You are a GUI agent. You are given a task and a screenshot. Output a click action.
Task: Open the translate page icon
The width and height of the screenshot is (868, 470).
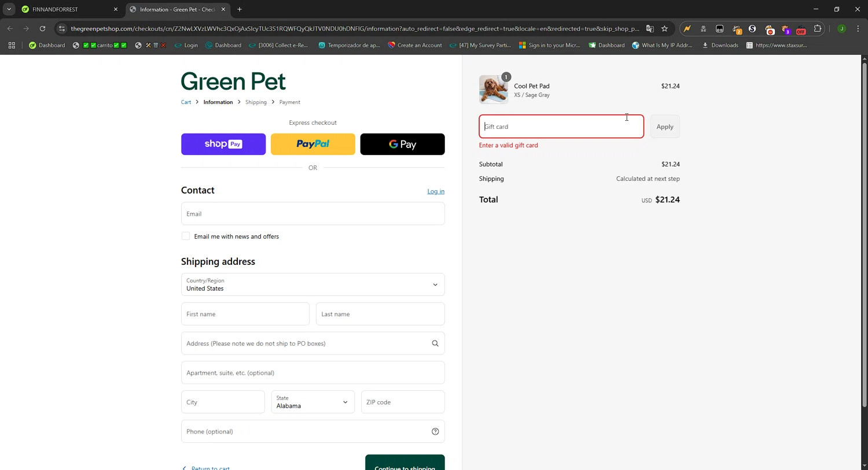(x=650, y=28)
